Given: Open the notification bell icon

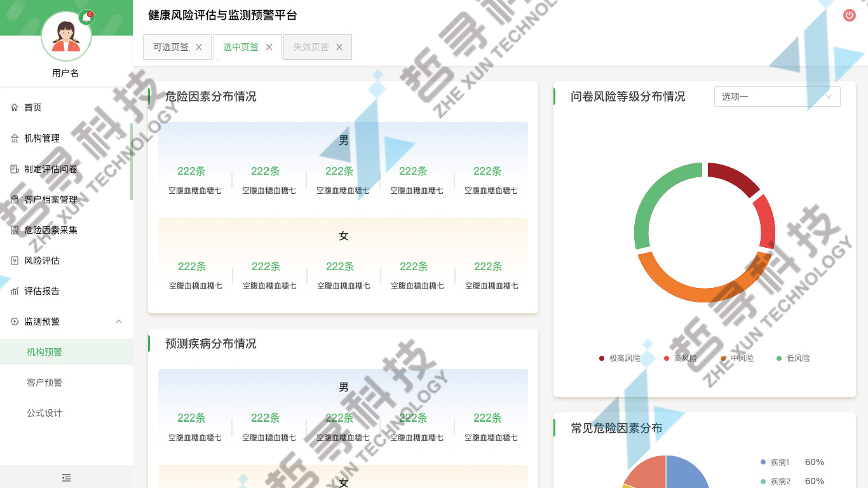Looking at the screenshot, I should [86, 18].
